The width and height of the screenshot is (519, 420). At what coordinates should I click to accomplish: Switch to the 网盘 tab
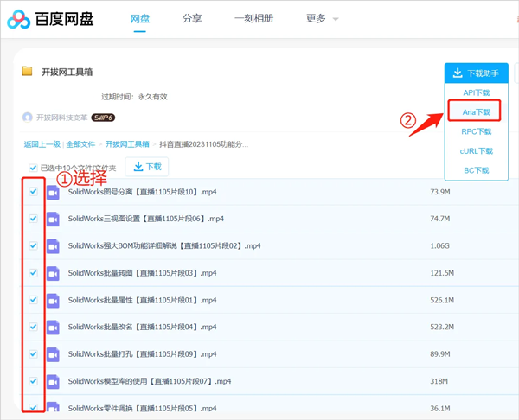click(x=140, y=18)
